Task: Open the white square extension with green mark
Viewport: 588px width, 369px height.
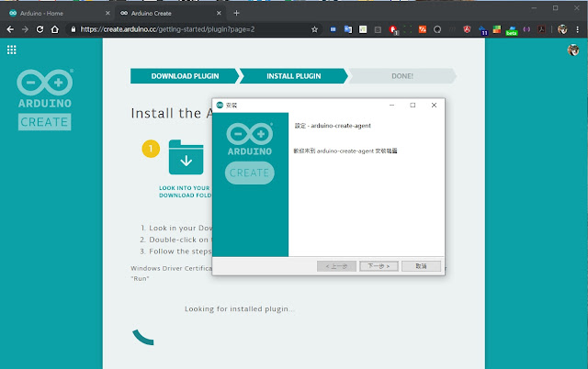Action: pos(363,29)
